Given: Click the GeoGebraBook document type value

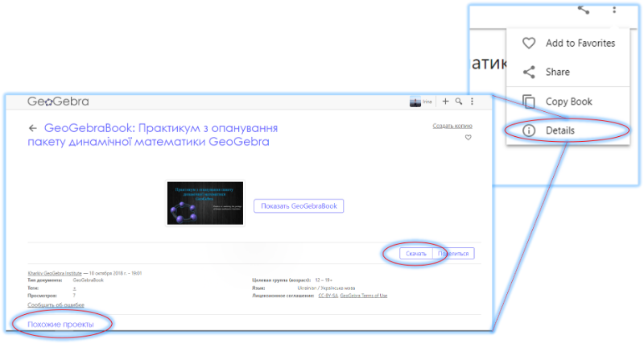Looking at the screenshot, I should pos(89,280).
